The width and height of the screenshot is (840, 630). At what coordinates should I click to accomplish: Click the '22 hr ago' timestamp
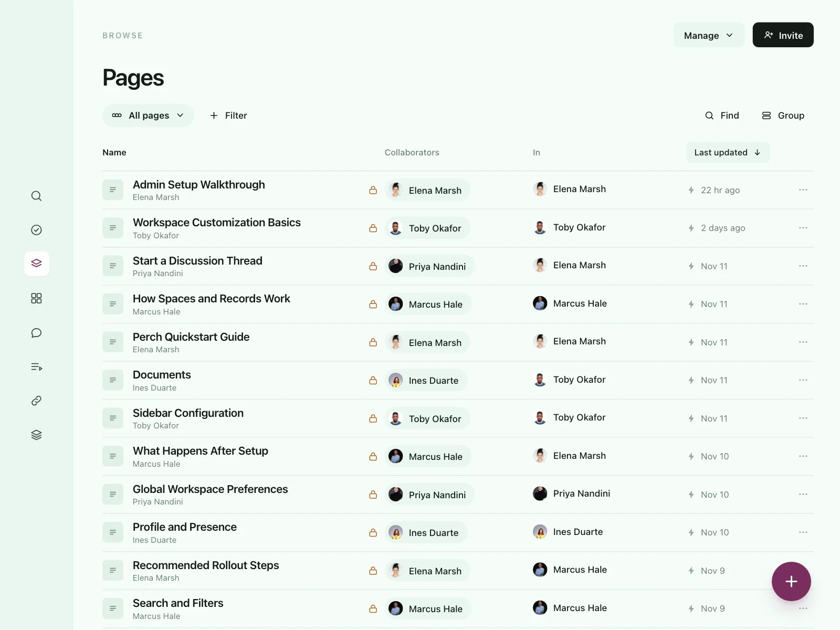coord(720,190)
